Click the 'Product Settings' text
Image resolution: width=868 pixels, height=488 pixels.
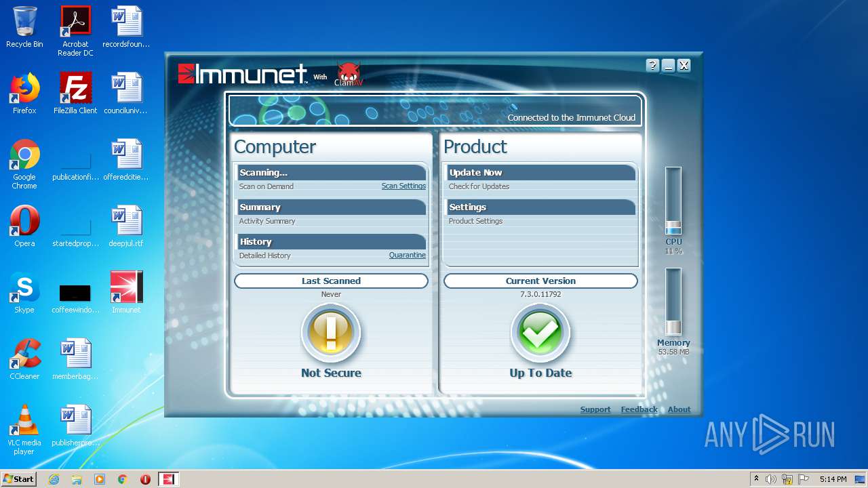(475, 221)
